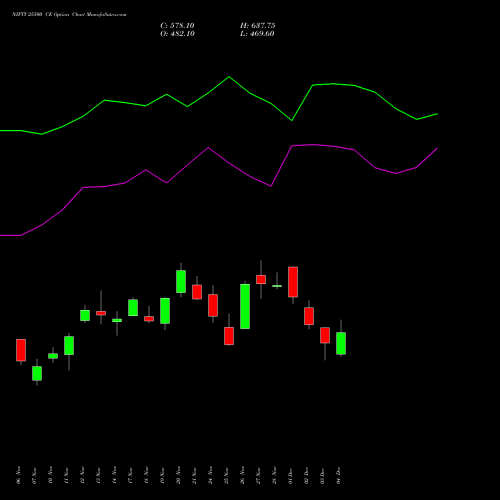Click the open value O: 482.10

tap(177, 34)
